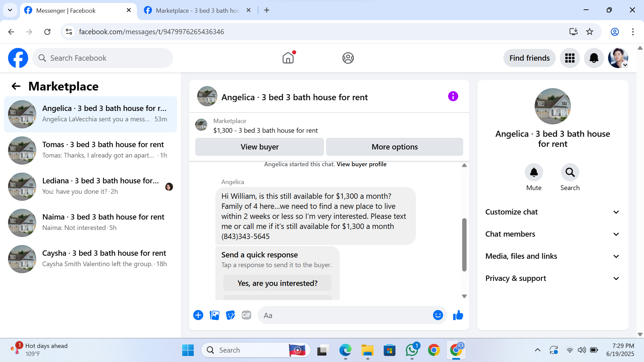644x362 pixels.
Task: Expand the Chat members section
Action: pos(552,234)
